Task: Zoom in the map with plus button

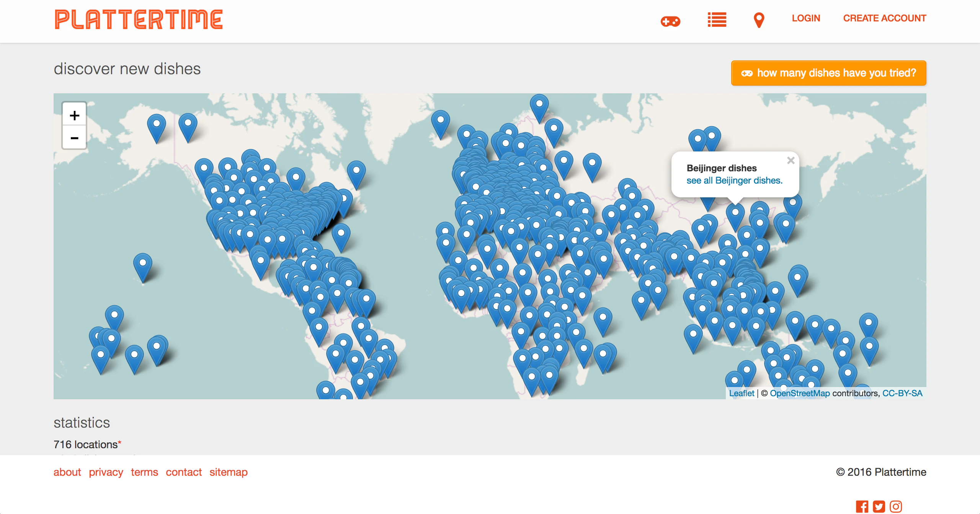Action: coord(75,115)
